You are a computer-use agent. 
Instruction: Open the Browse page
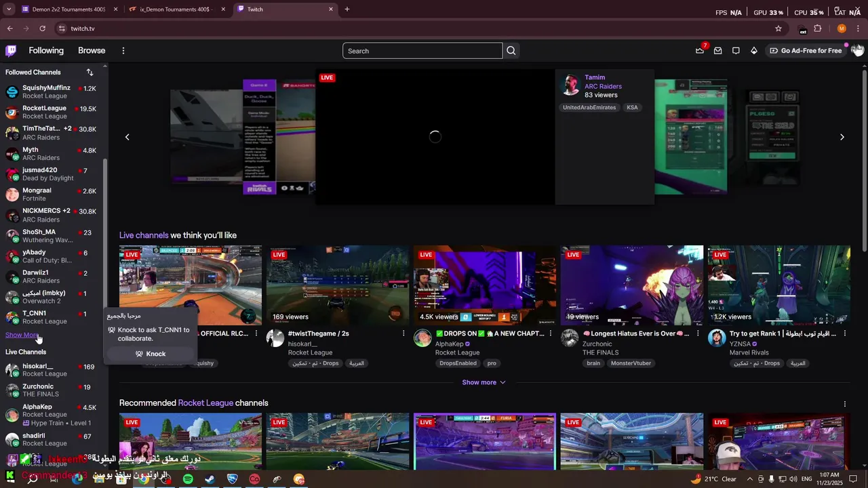(92, 51)
